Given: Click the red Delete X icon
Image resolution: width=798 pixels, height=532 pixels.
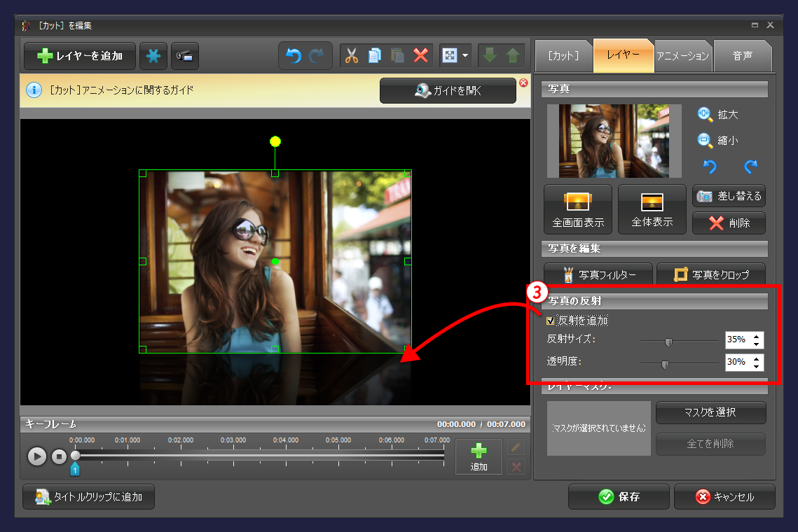Looking at the screenshot, I should [x=420, y=56].
